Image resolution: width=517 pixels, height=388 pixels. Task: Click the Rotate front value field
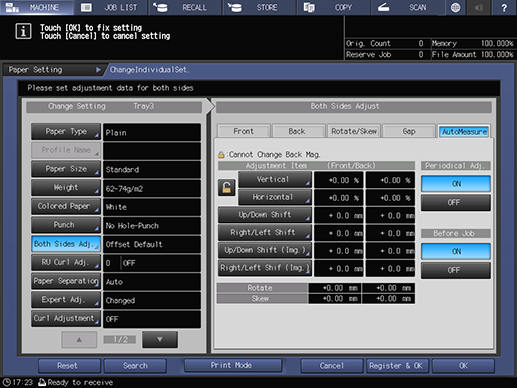tap(334, 288)
